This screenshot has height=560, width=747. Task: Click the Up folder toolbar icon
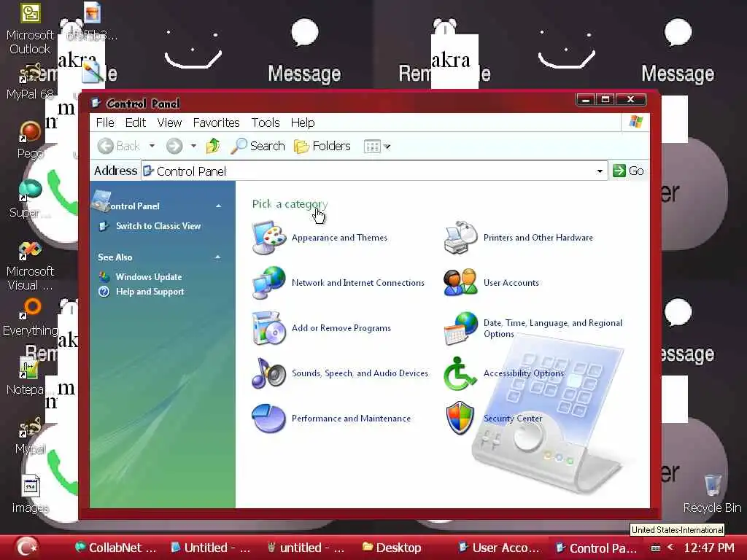213,146
